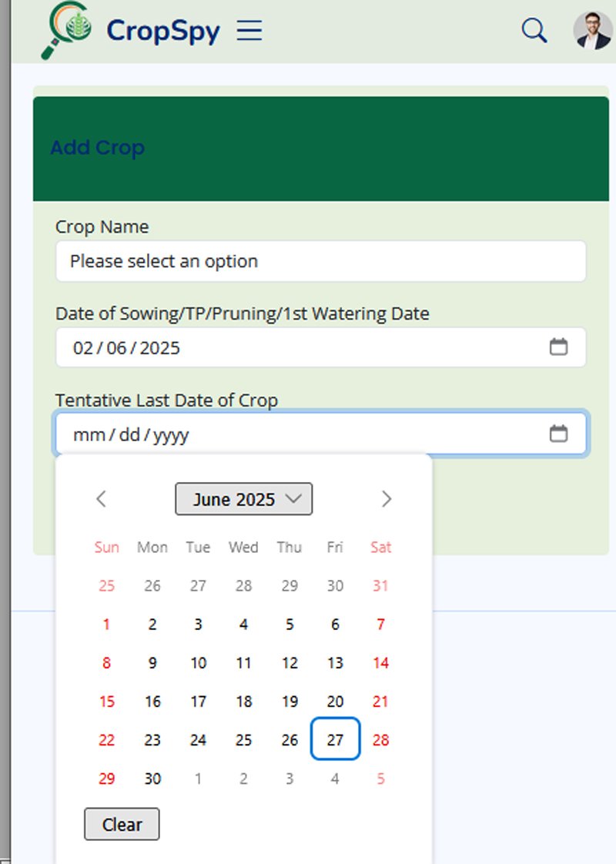The image size is (616, 864).
Task: Open the hamburger navigation menu
Action: 249,31
